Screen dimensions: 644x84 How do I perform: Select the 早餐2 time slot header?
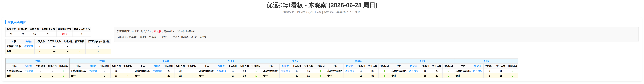(102, 61)
